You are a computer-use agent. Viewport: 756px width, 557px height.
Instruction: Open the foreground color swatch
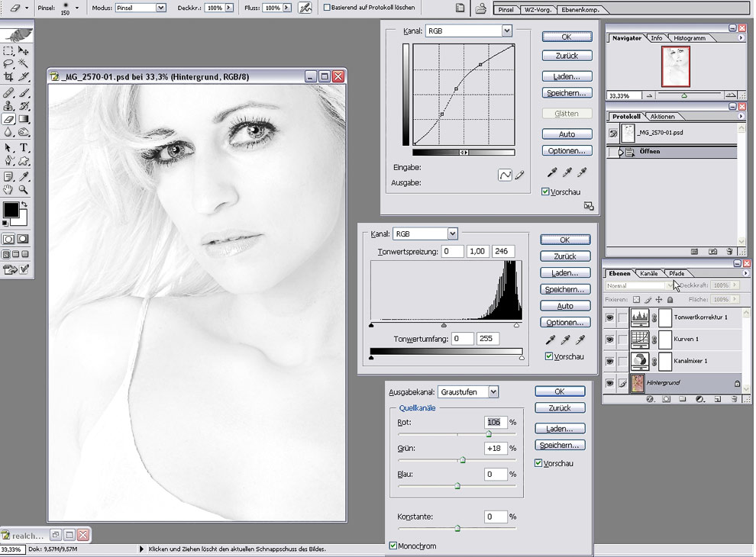click(11, 210)
